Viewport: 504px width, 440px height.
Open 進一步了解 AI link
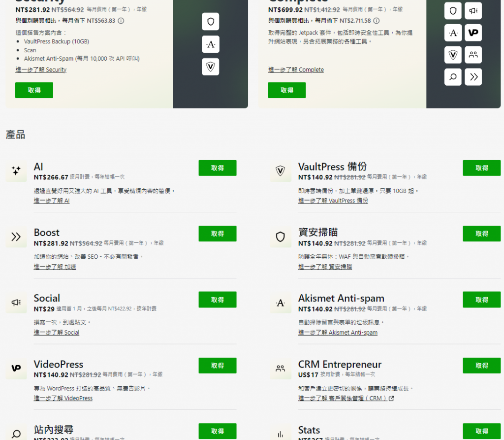coord(51,201)
